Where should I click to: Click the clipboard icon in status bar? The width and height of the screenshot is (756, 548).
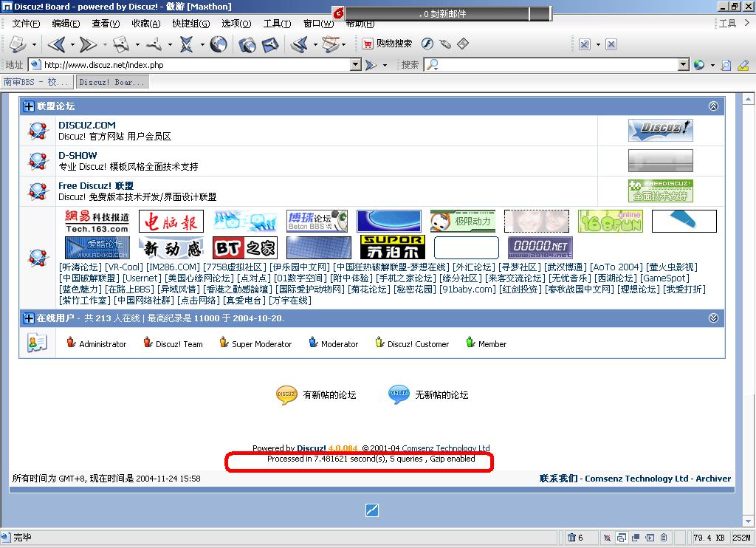pos(664,538)
